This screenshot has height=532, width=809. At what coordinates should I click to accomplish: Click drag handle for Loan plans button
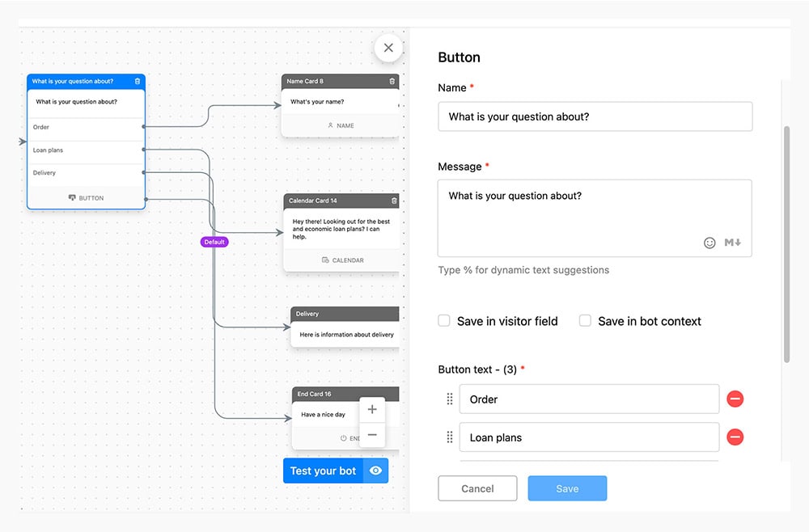click(x=449, y=437)
